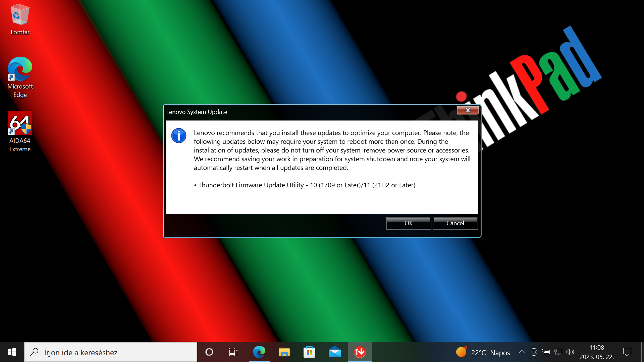Viewport: 644px width, 362px height.
Task: Click the taskbar search box
Action: coord(111,352)
